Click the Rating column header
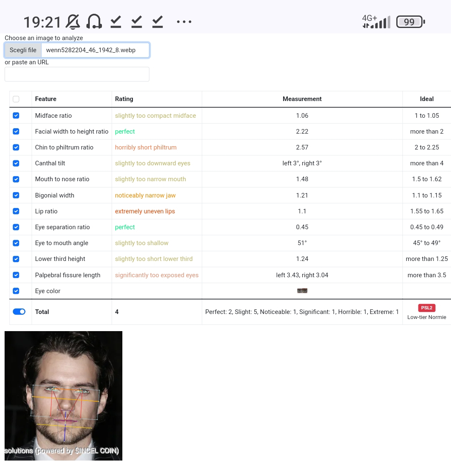 tap(124, 99)
